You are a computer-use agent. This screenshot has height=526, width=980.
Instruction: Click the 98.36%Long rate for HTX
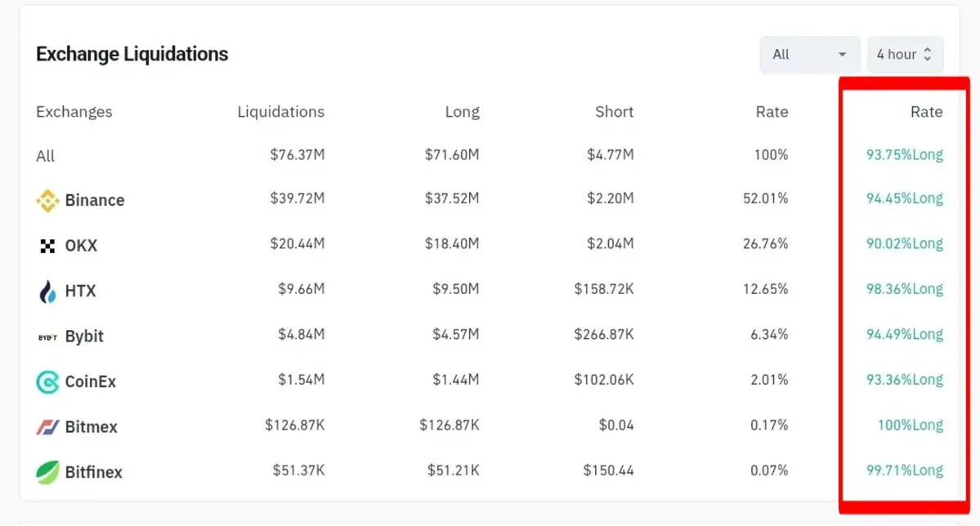click(904, 289)
